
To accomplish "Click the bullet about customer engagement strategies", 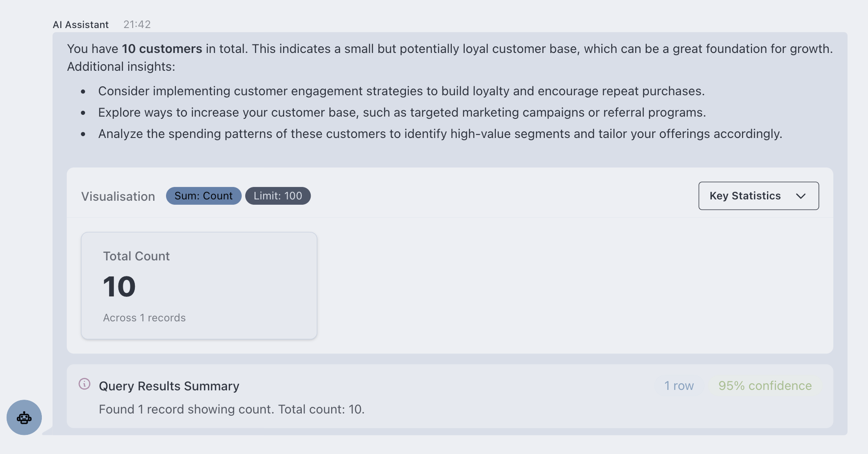I will click(402, 91).
